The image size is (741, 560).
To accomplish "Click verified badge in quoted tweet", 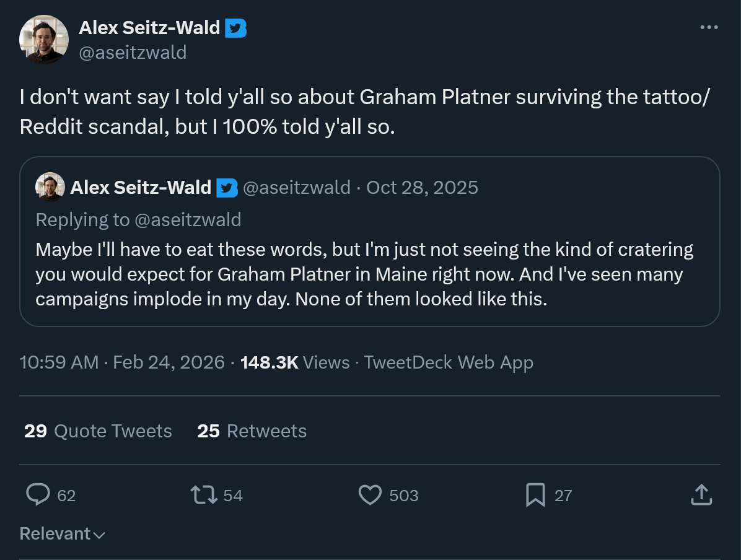I will coord(227,188).
